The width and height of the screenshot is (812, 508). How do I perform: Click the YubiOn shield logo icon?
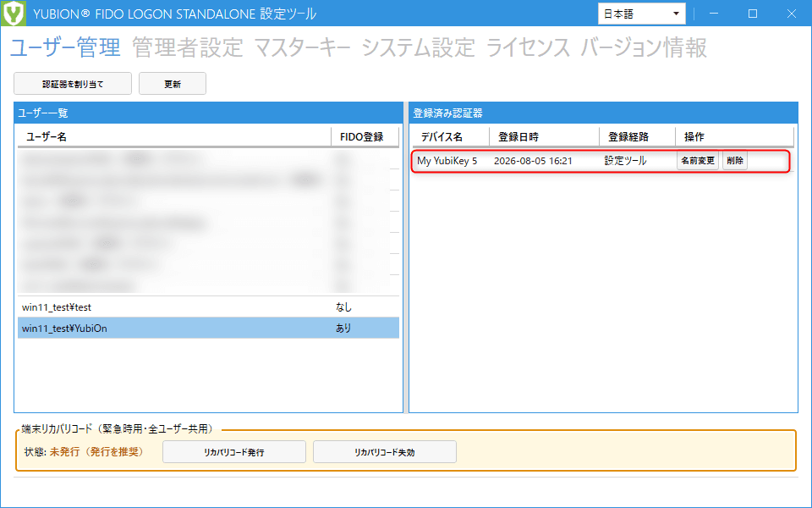14,13
